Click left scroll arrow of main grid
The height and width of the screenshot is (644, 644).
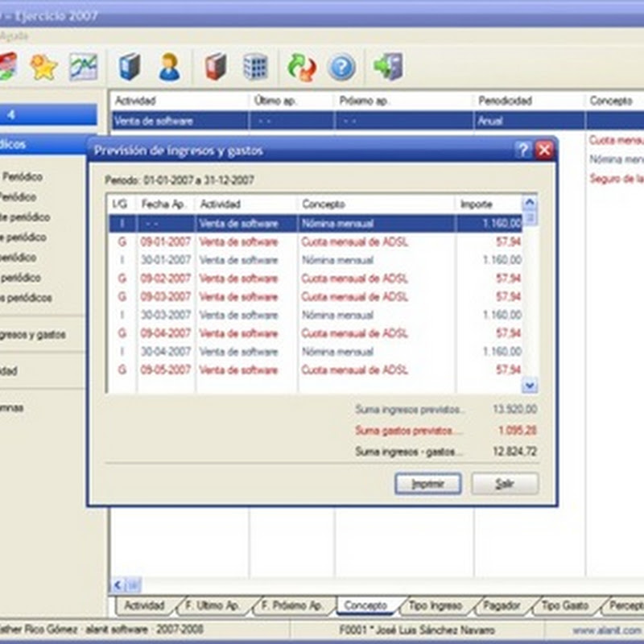point(118,584)
